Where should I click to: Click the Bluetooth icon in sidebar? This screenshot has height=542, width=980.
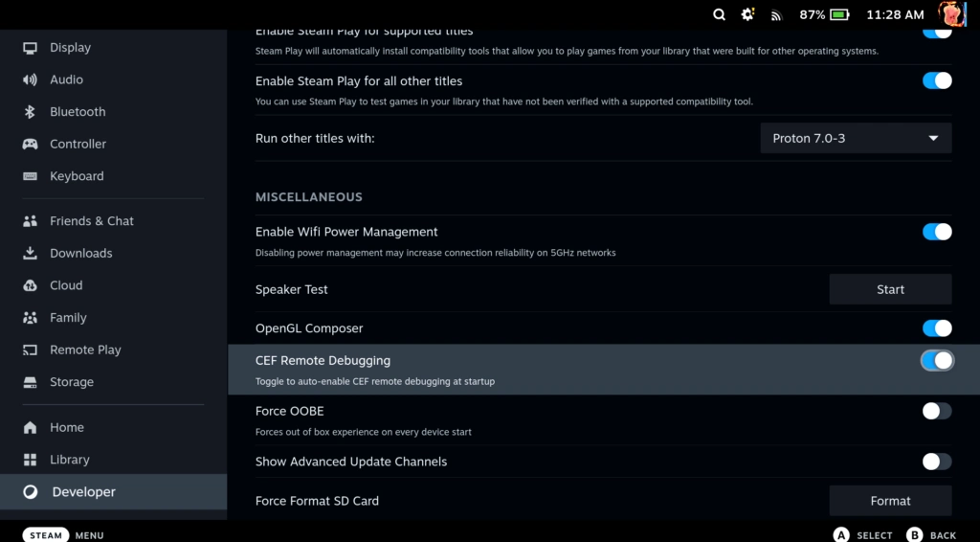[x=30, y=112]
